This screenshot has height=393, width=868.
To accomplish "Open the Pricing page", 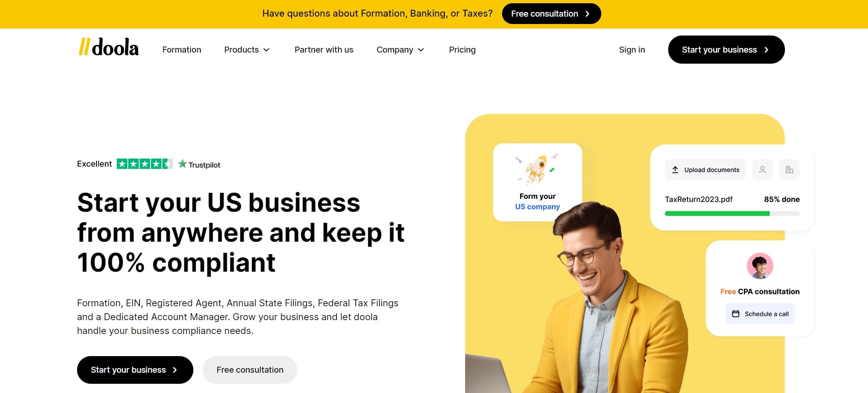I will coord(462,50).
